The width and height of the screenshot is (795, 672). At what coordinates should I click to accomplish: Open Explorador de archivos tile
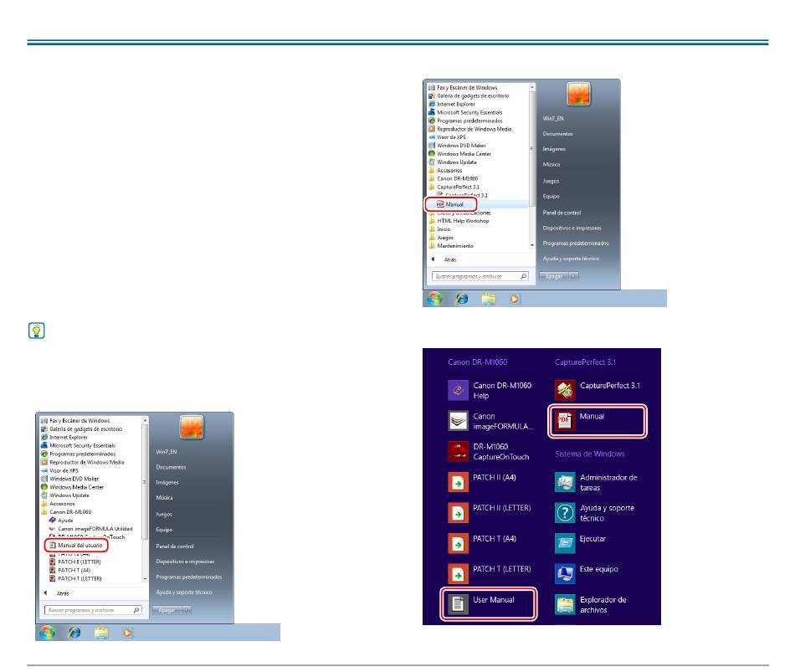591,604
